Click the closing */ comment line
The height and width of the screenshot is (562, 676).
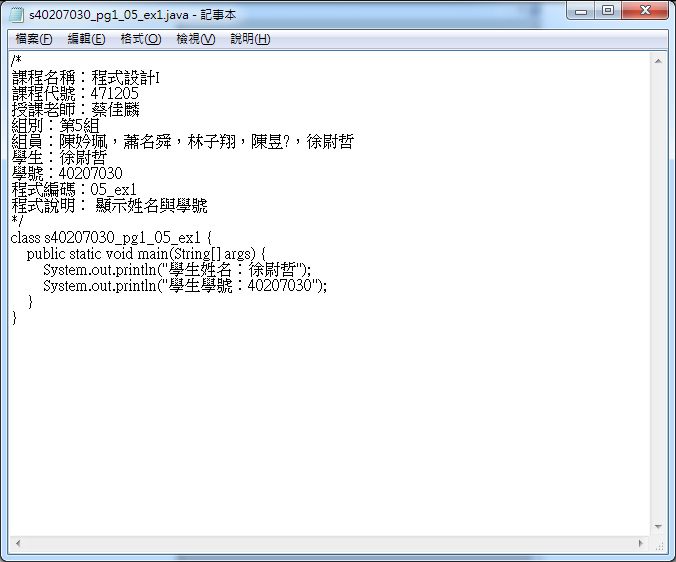coord(17,221)
